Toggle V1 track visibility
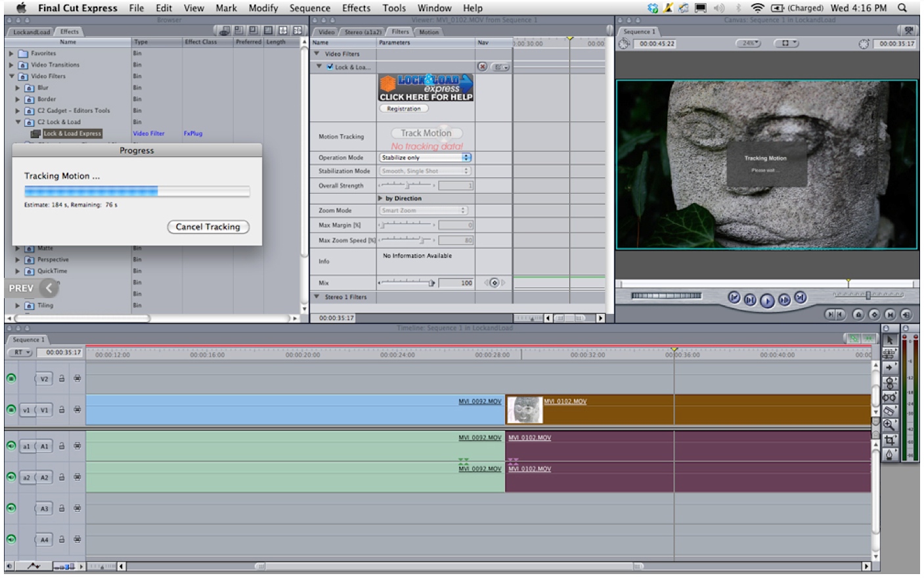Image resolution: width=924 pixels, height=578 pixels. [x=11, y=409]
